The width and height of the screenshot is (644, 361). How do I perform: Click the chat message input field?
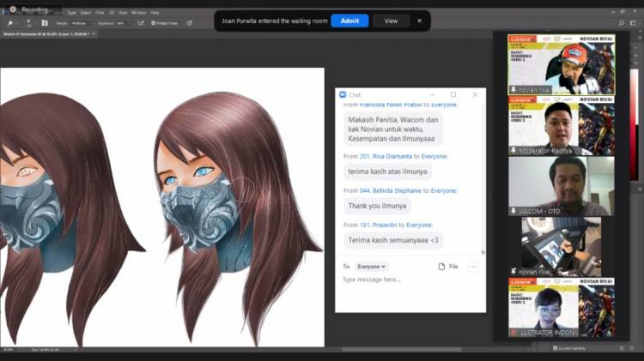tap(410, 280)
